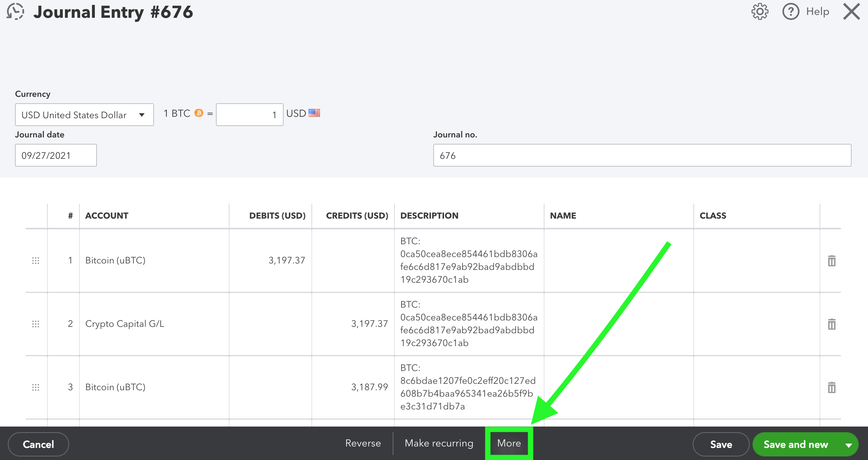
Task: Open the Currency dropdown
Action: tap(84, 115)
